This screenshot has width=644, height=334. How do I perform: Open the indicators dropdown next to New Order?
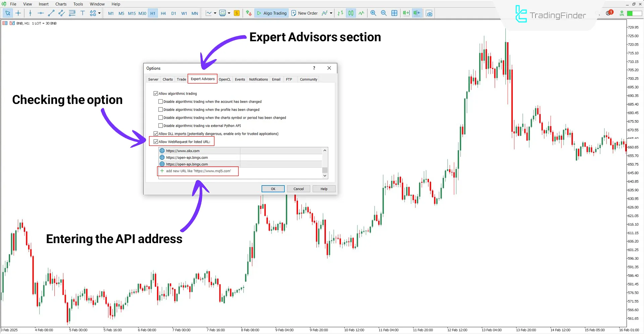coord(331,13)
